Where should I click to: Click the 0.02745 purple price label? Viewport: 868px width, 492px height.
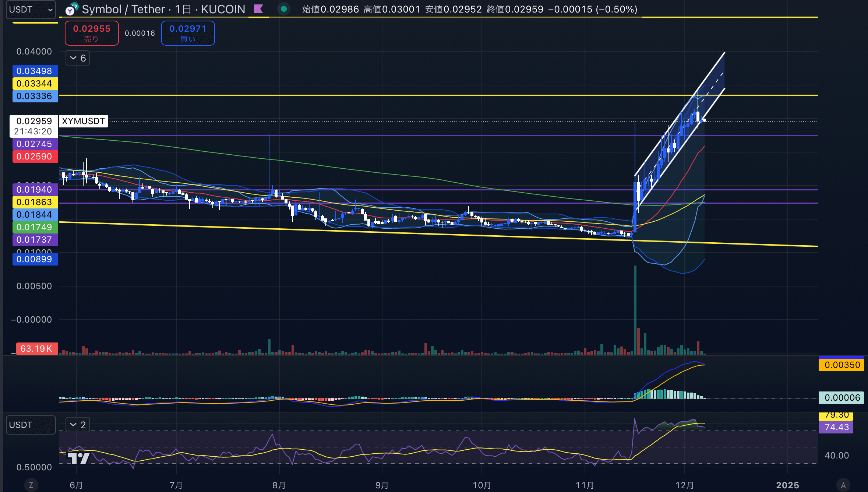click(35, 144)
